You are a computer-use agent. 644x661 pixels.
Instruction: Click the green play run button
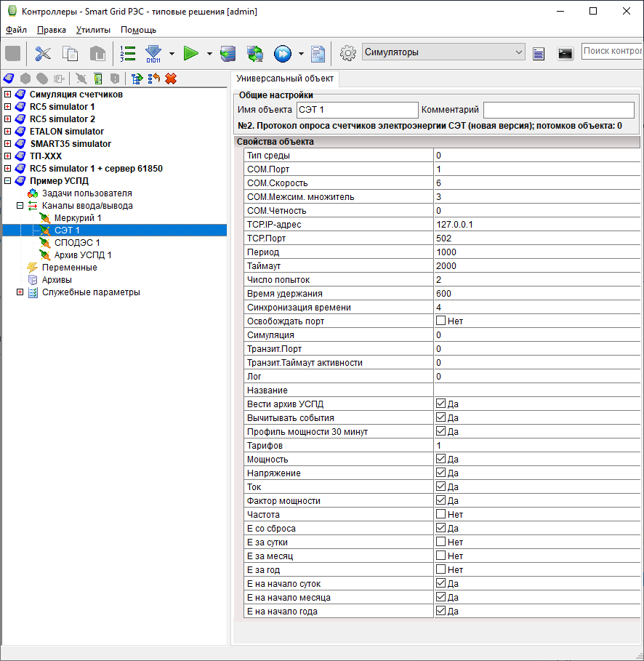pos(190,53)
